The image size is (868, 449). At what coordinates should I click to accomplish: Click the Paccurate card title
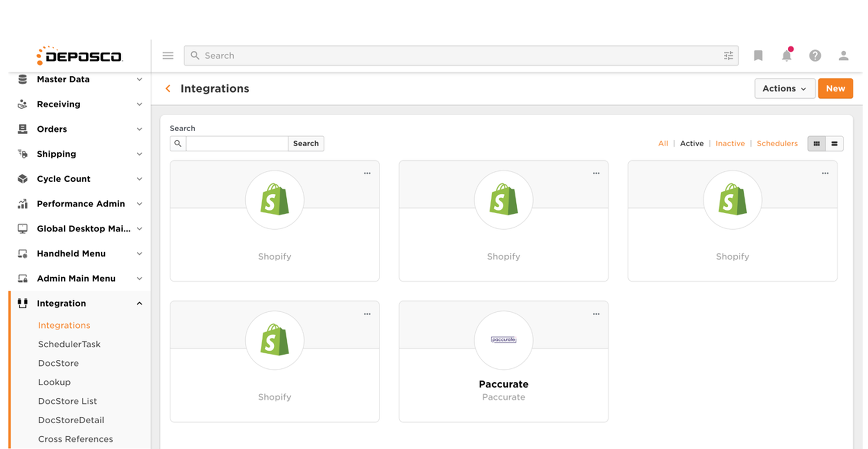[x=503, y=384]
